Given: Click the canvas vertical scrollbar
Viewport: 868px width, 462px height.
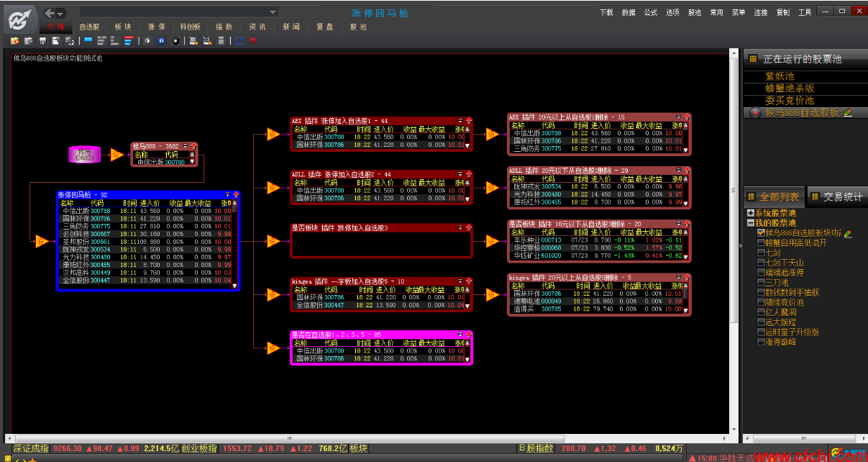Looking at the screenshot, I should (734, 241).
